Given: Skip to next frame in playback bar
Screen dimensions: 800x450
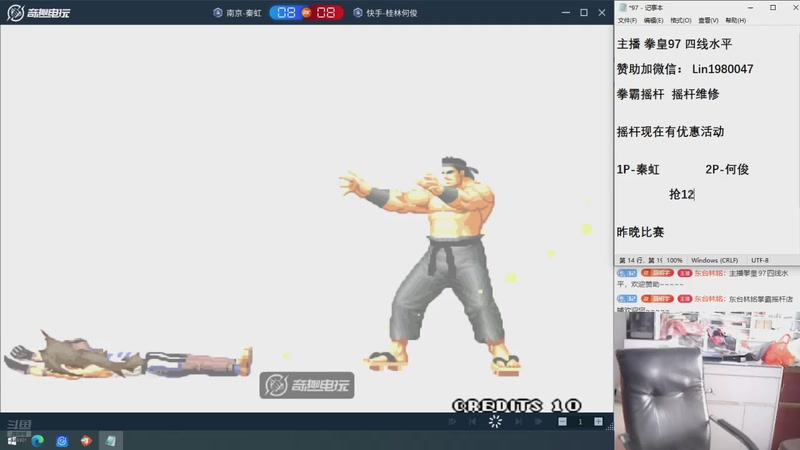Looking at the screenshot, I should click(518, 421).
